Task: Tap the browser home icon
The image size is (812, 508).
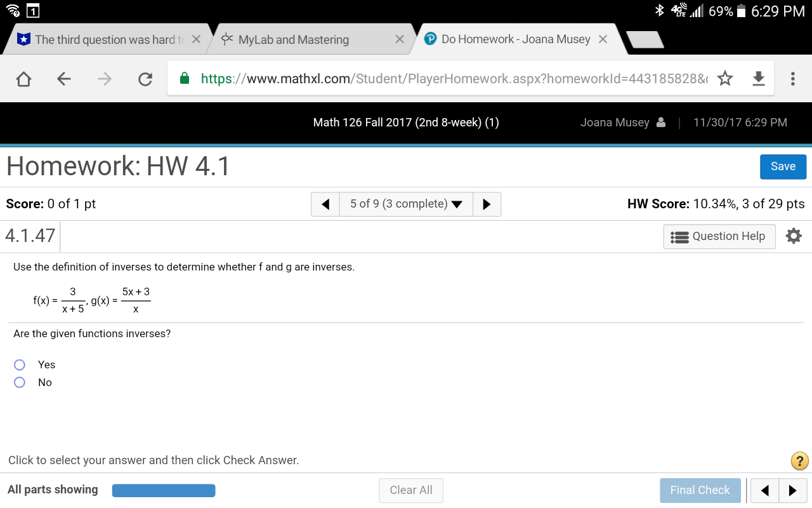Action: [23, 79]
